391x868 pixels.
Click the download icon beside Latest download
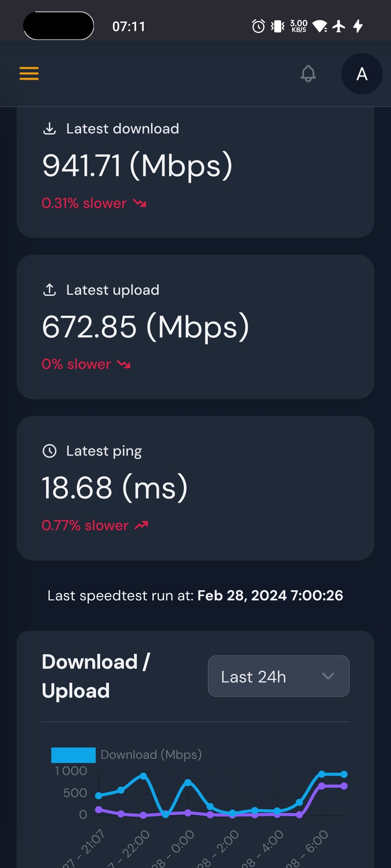point(50,128)
